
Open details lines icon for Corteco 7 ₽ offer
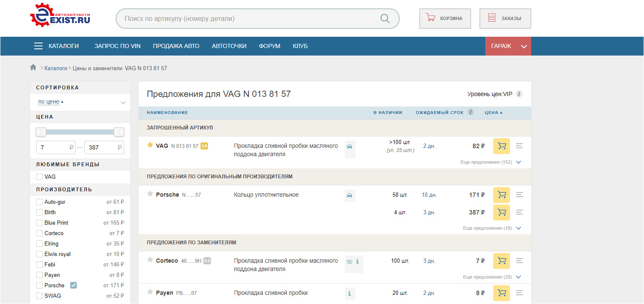pyautogui.click(x=520, y=261)
